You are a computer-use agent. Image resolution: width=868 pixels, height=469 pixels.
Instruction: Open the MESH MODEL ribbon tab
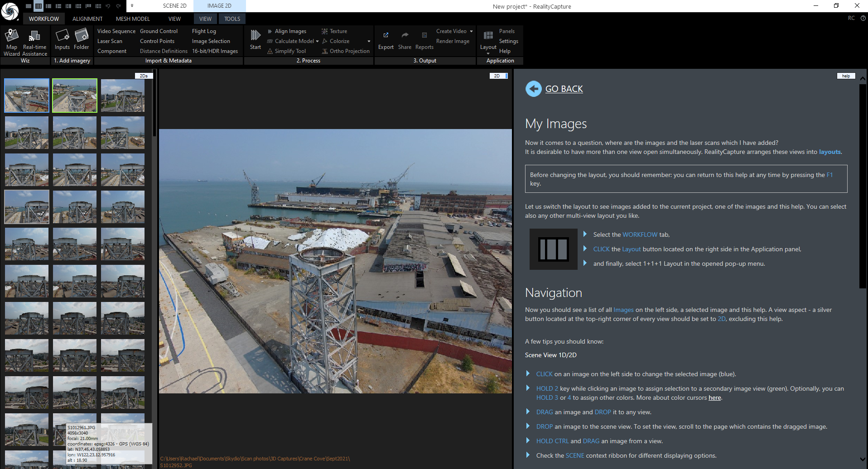point(133,19)
